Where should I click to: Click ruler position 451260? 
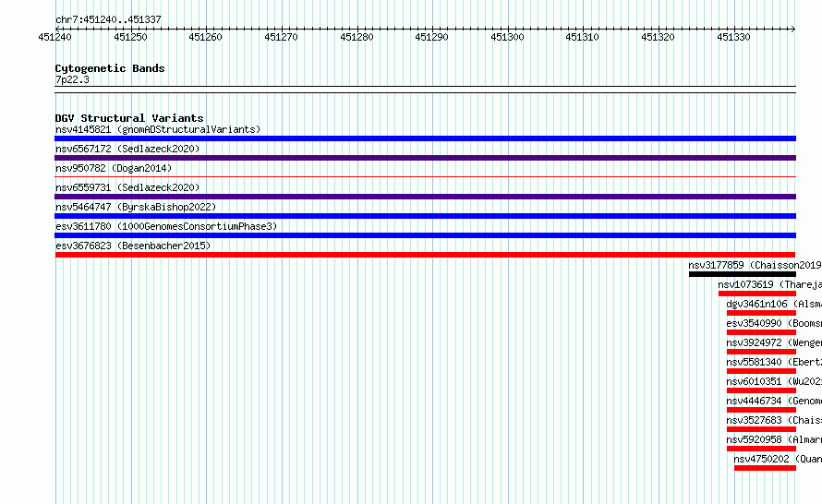tap(205, 37)
